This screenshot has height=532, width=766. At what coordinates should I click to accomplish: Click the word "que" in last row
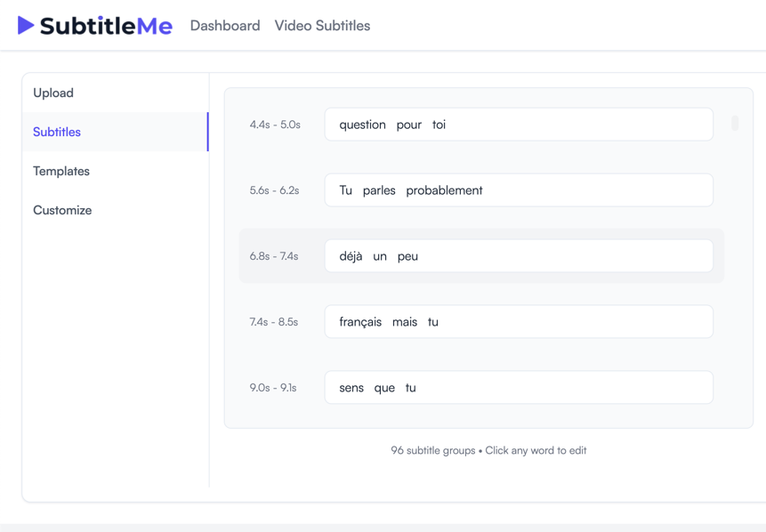384,388
